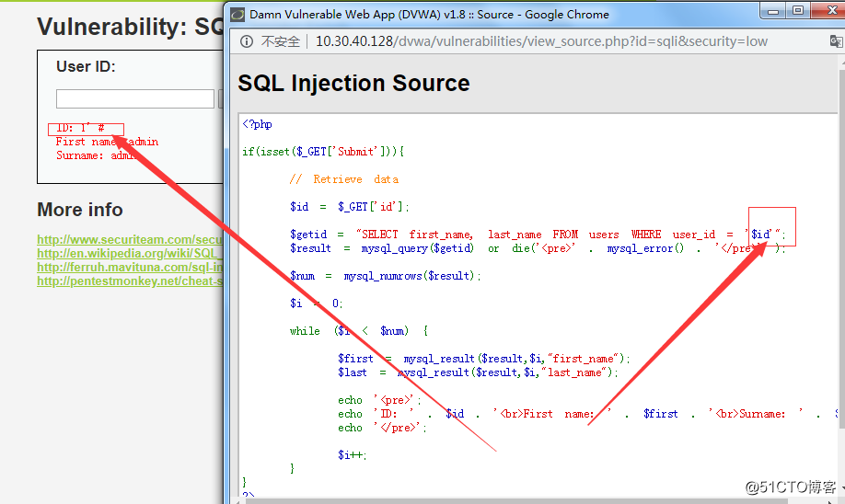Click the 'Vulnerability: SQ' page heading
This screenshot has width=845, height=504.
coord(130,27)
